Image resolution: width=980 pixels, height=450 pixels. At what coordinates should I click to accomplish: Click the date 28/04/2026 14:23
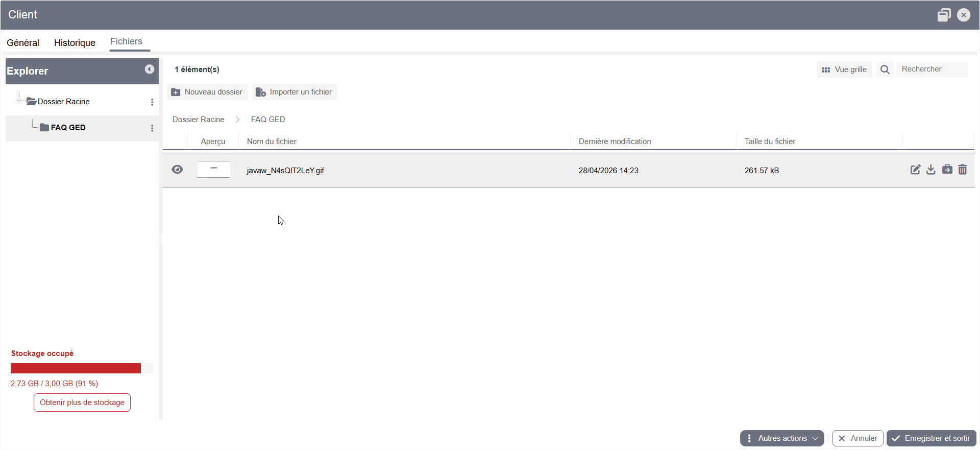(608, 171)
